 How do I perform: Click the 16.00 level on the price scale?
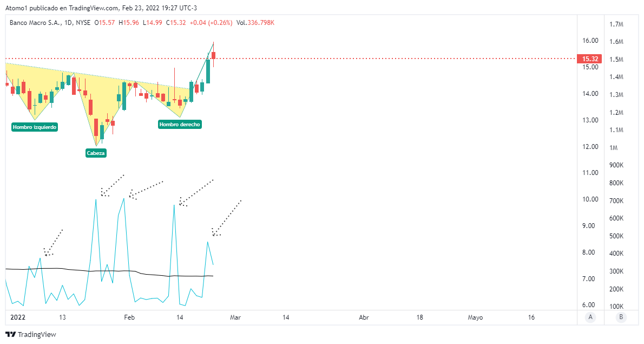pyautogui.click(x=590, y=41)
